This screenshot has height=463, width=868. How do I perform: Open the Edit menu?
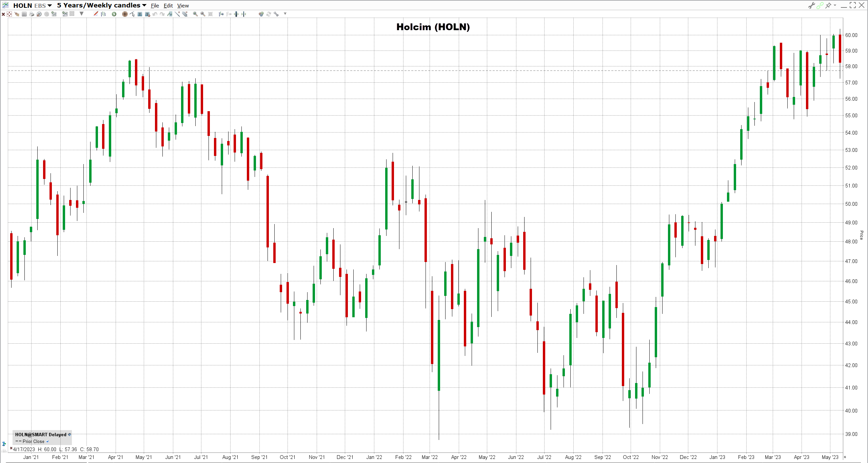coord(168,6)
